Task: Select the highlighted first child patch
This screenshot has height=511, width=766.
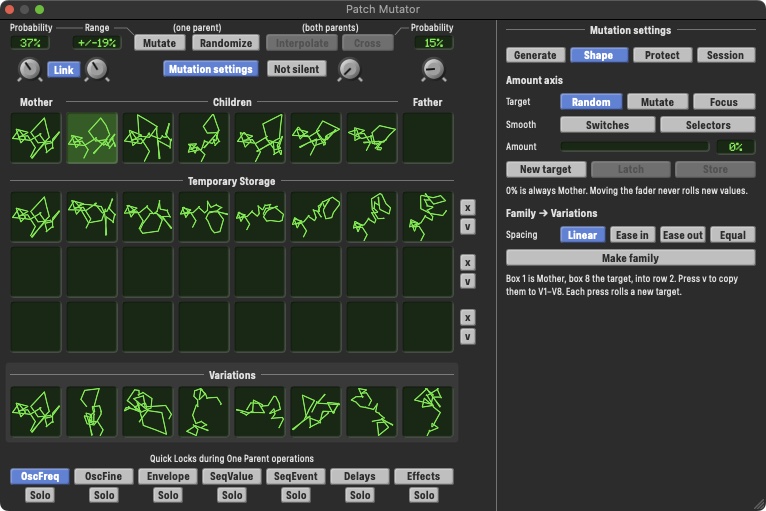Action: [x=92, y=138]
